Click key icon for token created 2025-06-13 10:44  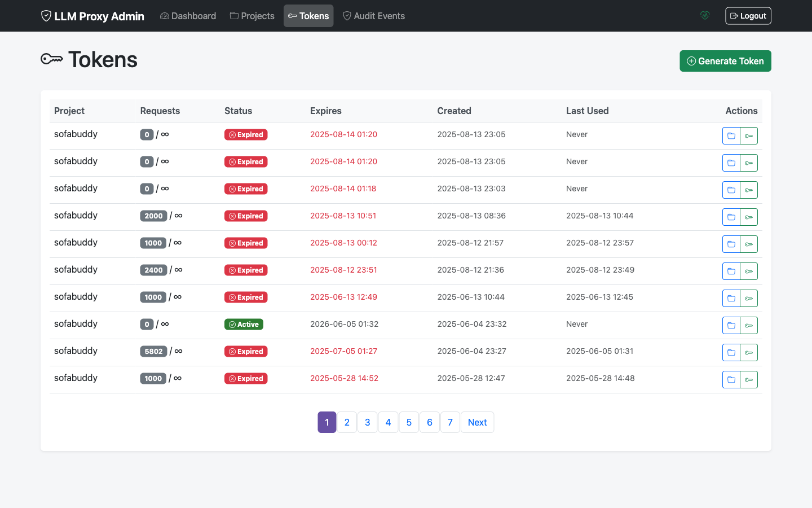(749, 298)
